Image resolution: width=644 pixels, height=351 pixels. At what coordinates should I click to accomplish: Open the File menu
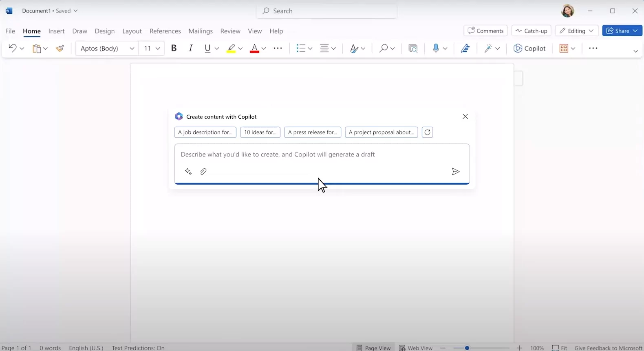[10, 31]
